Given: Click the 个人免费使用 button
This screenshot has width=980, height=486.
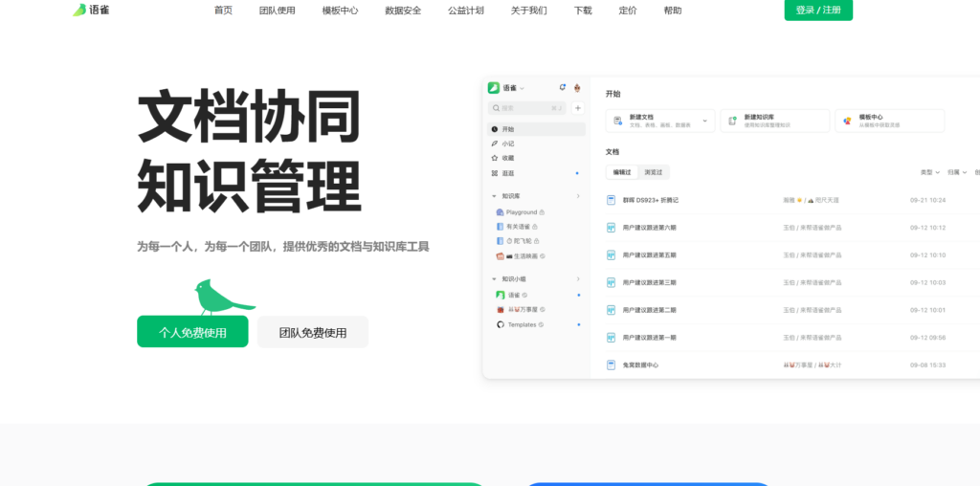Looking at the screenshot, I should click(x=192, y=332).
